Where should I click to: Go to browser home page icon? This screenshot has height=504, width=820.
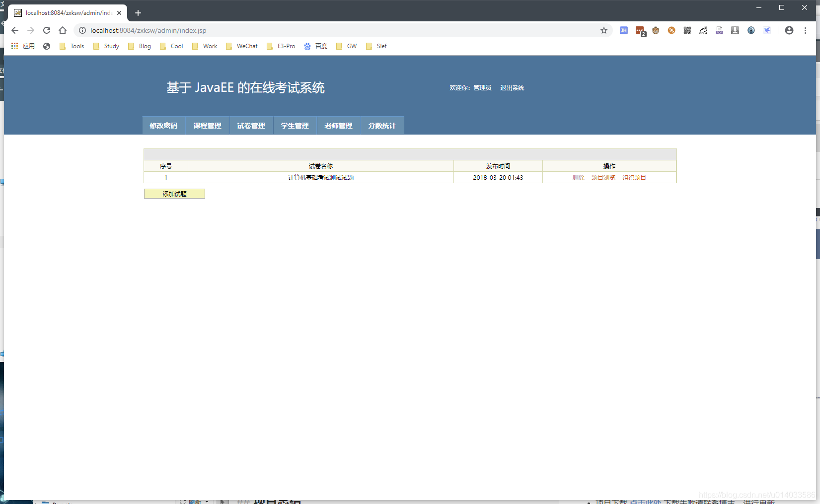pos(63,30)
